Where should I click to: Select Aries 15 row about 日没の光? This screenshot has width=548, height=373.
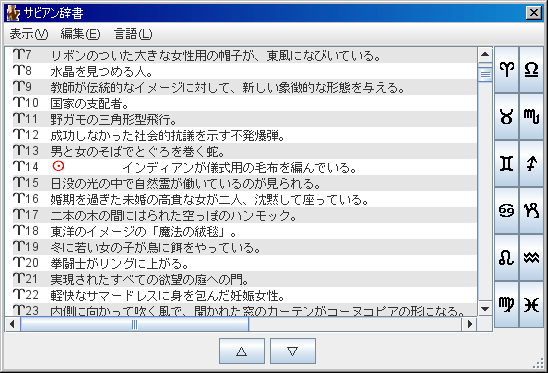tap(245, 183)
